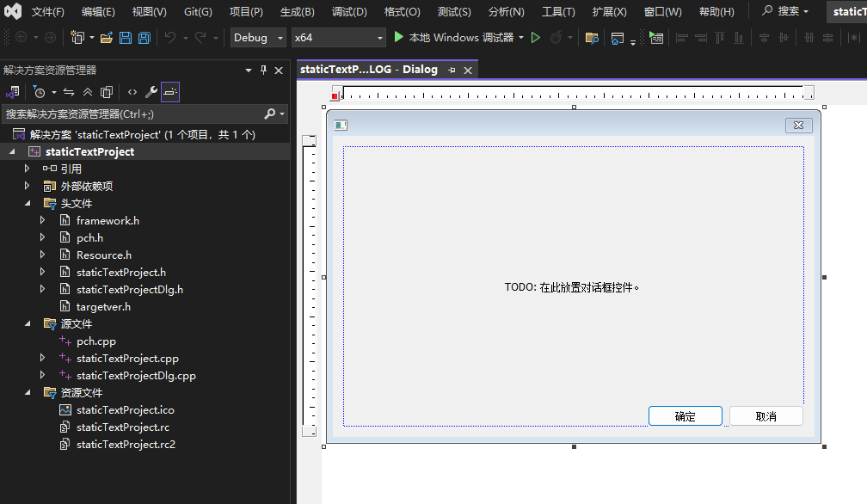Screen dimensions: 867x504
Task: Click the Save All toolbar icon
Action: pyautogui.click(x=144, y=38)
